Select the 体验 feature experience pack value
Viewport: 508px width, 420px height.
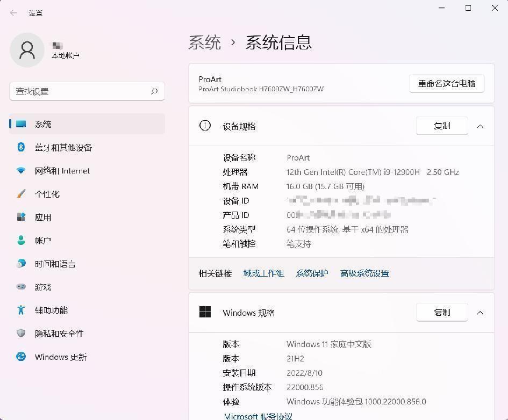[356, 402]
